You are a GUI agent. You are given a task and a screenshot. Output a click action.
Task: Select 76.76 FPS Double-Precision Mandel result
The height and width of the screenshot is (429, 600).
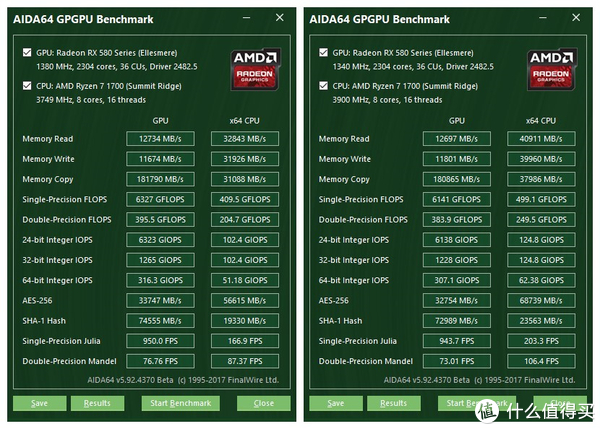160,361
